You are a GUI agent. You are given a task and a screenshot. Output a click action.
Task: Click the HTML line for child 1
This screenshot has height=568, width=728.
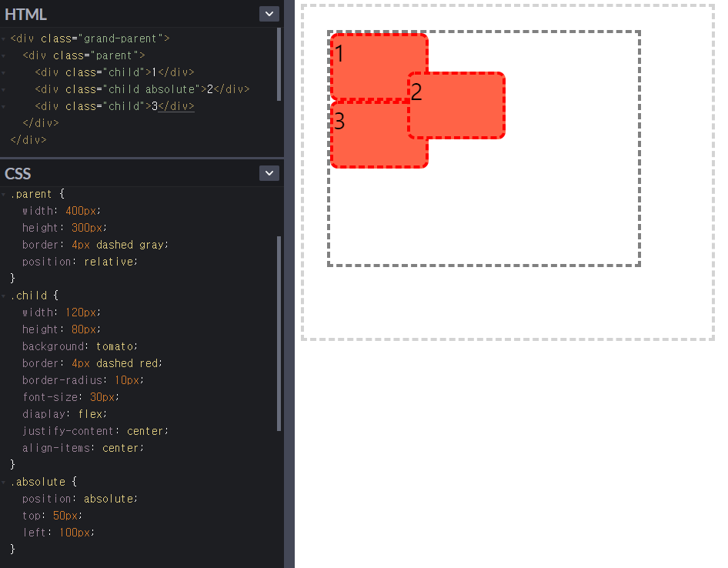point(115,72)
